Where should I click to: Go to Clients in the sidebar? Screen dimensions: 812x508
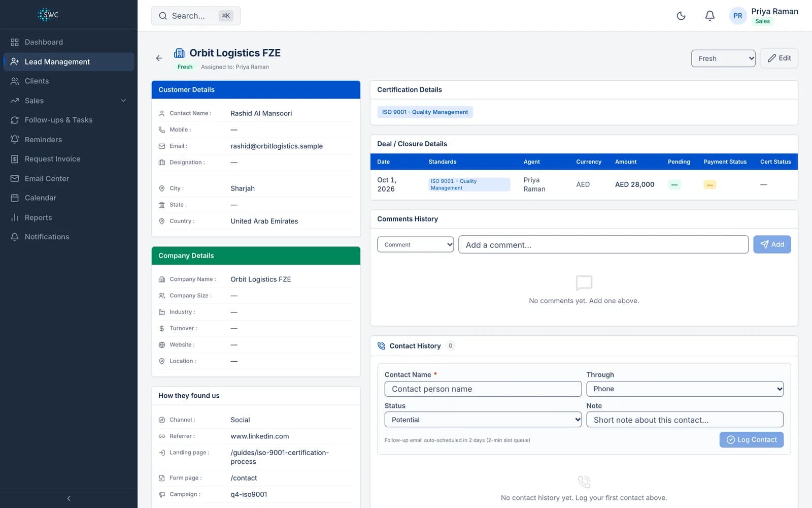[69, 81]
